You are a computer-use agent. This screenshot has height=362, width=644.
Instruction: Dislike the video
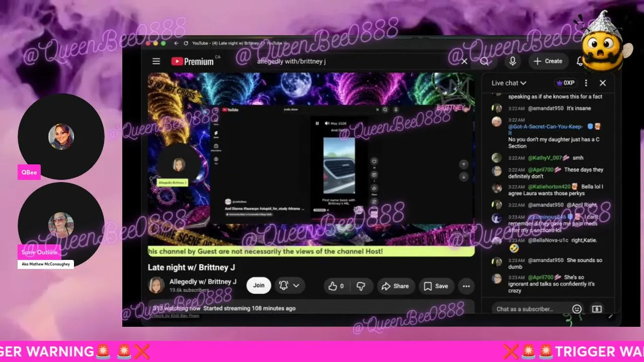tap(361, 286)
